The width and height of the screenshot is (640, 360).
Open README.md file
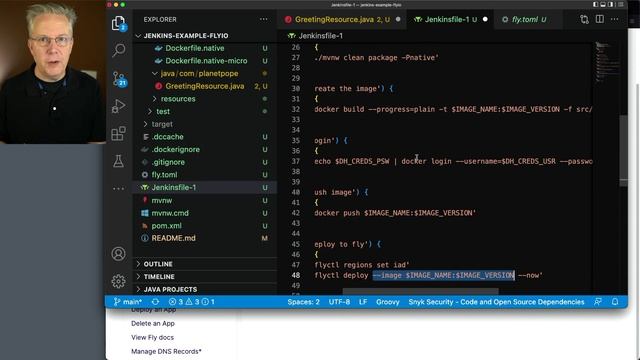pos(173,238)
